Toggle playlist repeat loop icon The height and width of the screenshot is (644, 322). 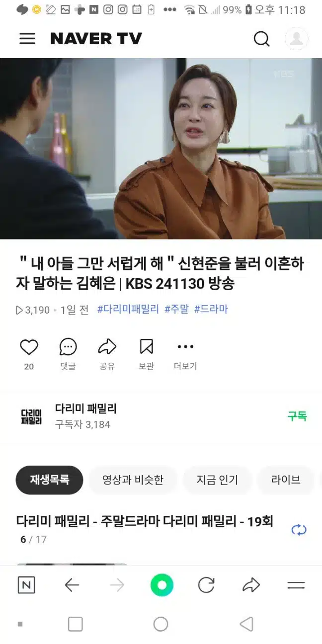tap(299, 530)
